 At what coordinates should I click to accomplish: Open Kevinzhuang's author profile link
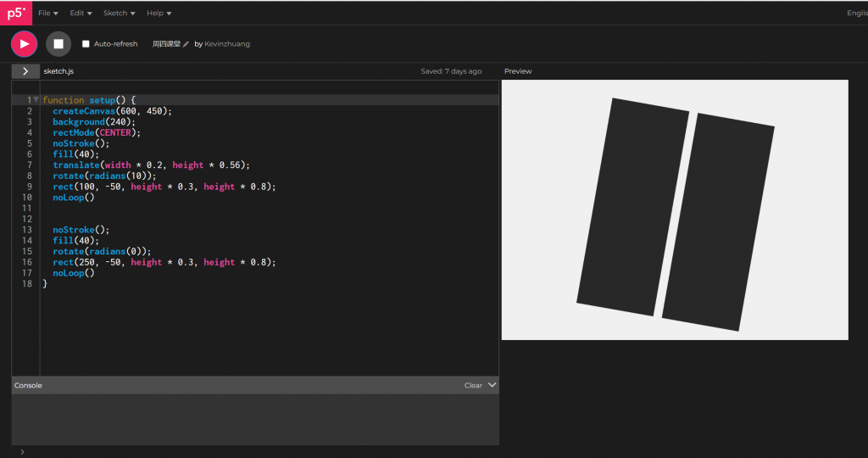point(227,44)
